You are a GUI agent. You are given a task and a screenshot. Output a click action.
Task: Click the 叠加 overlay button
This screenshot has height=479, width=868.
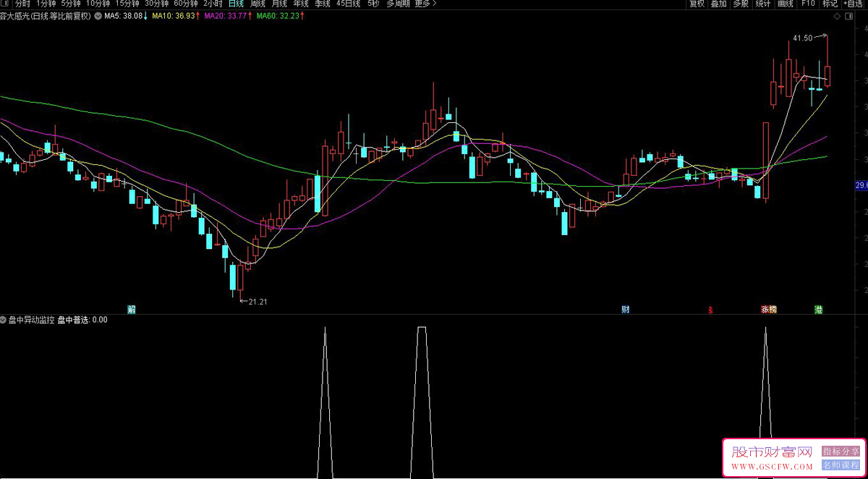coord(718,4)
